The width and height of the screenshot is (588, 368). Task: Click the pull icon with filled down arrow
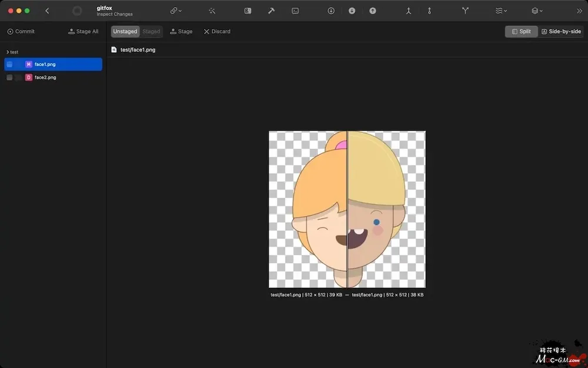point(352,11)
